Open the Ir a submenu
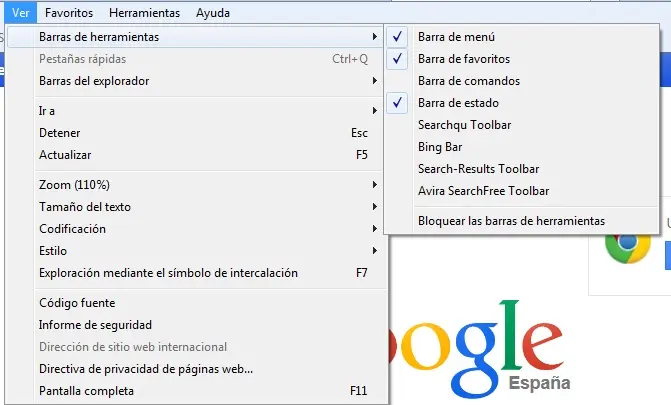671x405 pixels. (195, 111)
